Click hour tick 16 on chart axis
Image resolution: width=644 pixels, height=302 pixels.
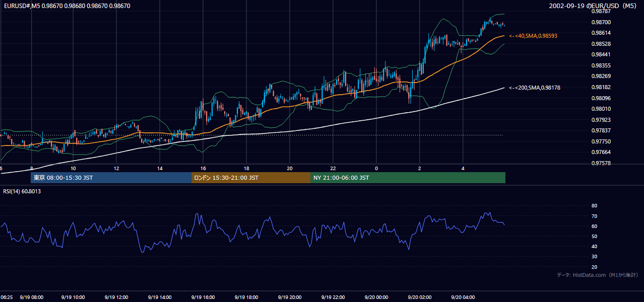tap(203, 168)
